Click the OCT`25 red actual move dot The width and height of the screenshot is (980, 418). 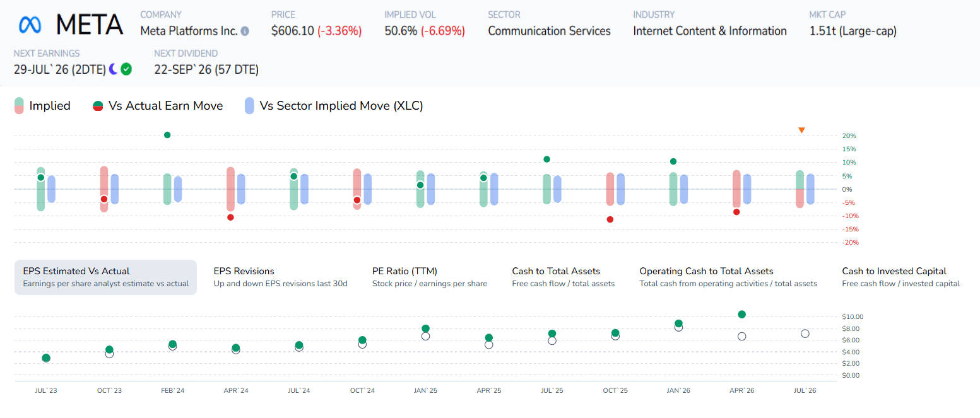(610, 219)
